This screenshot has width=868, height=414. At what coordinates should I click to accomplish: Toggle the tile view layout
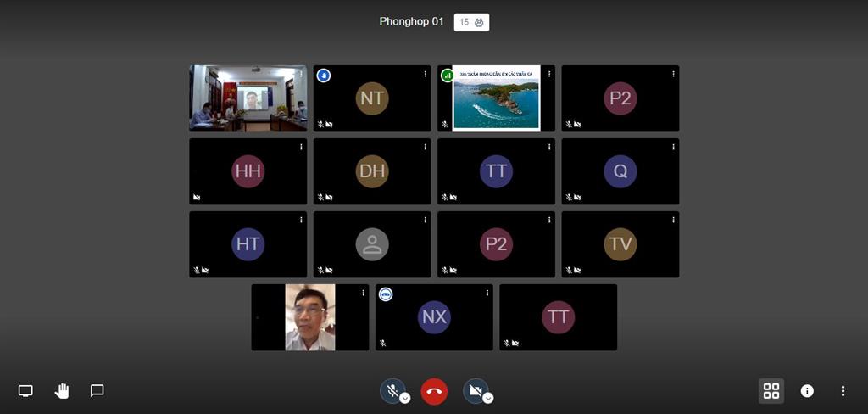pyautogui.click(x=771, y=391)
